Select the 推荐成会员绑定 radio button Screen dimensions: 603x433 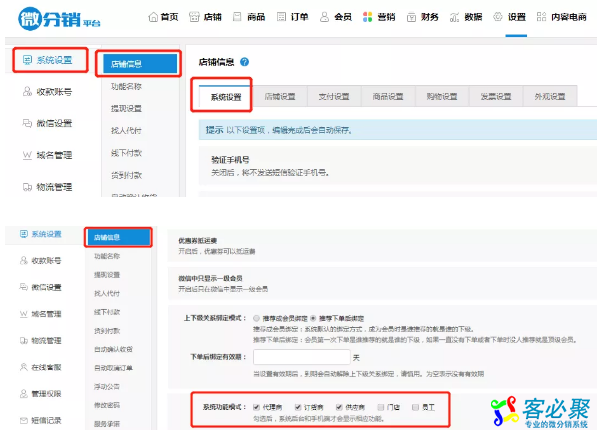click(x=257, y=318)
